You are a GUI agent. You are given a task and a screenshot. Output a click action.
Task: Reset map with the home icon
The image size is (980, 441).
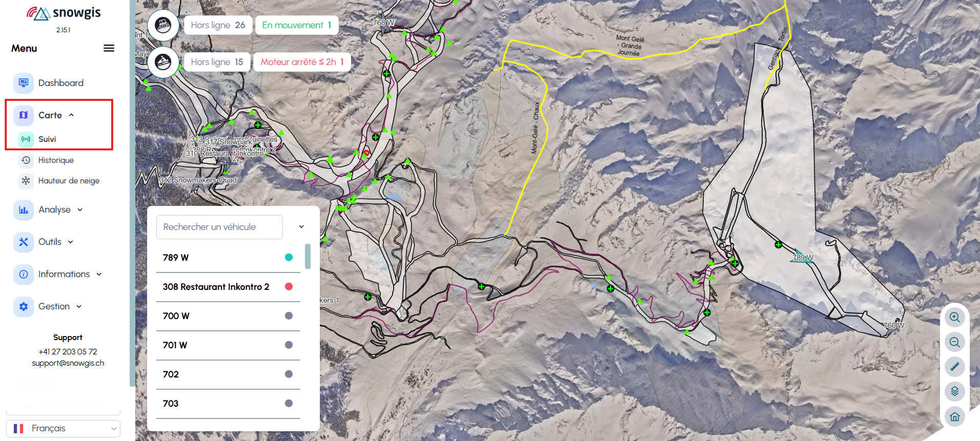tap(954, 416)
